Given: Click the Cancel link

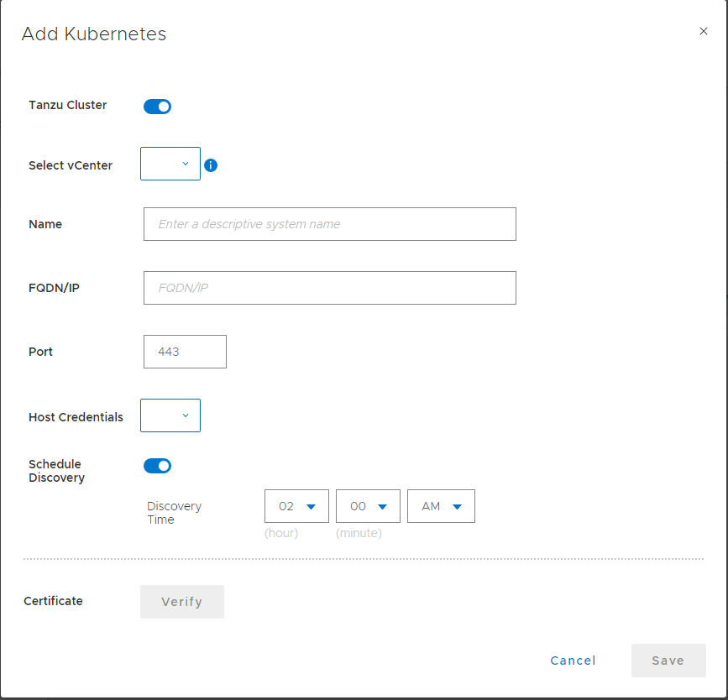Looking at the screenshot, I should [573, 661].
